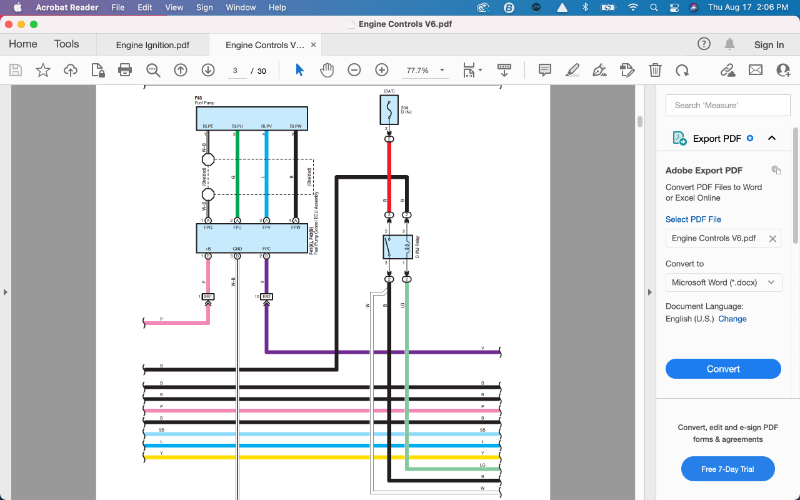Screen dimensions: 800x500
Task: Select the Hand pan tool
Action: [x=327, y=70]
